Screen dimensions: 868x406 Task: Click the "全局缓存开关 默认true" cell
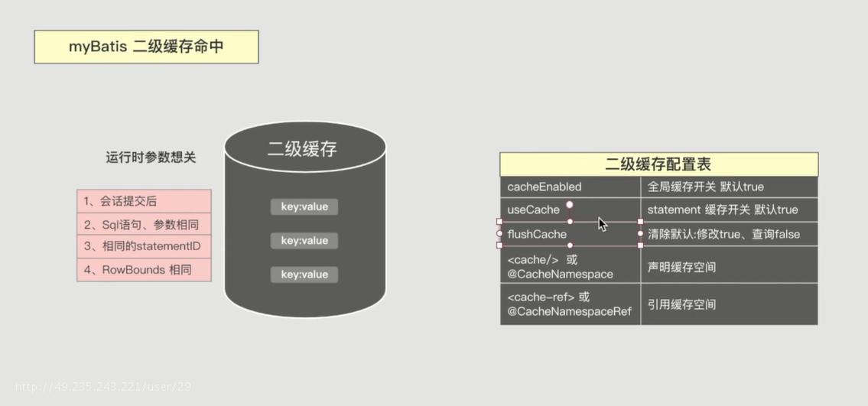[x=730, y=187]
